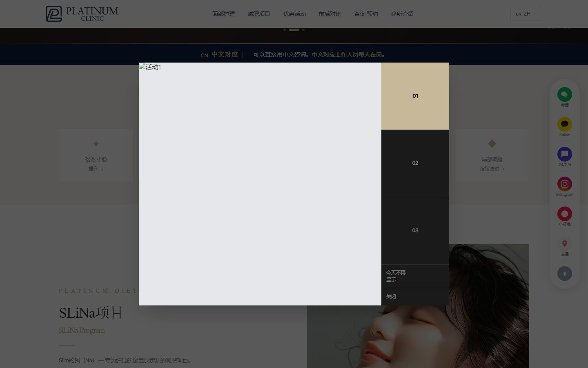Open 交通 location pin icon

565,244
